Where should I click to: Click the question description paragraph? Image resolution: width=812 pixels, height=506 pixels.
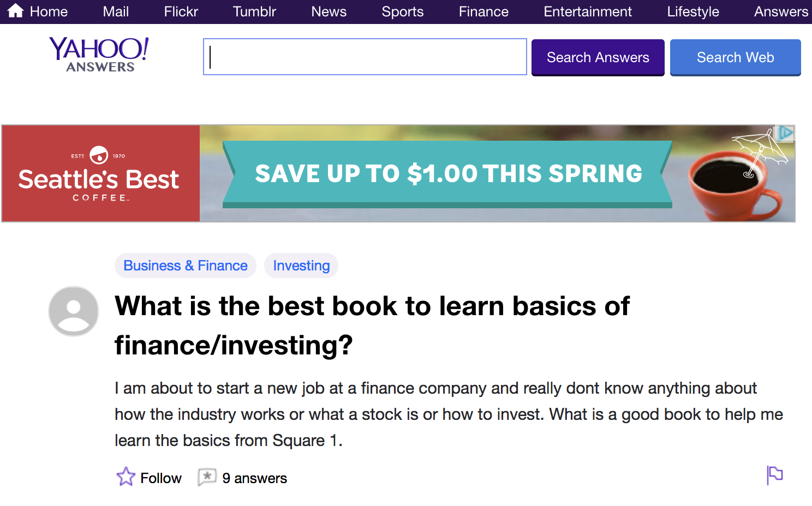pos(449,414)
